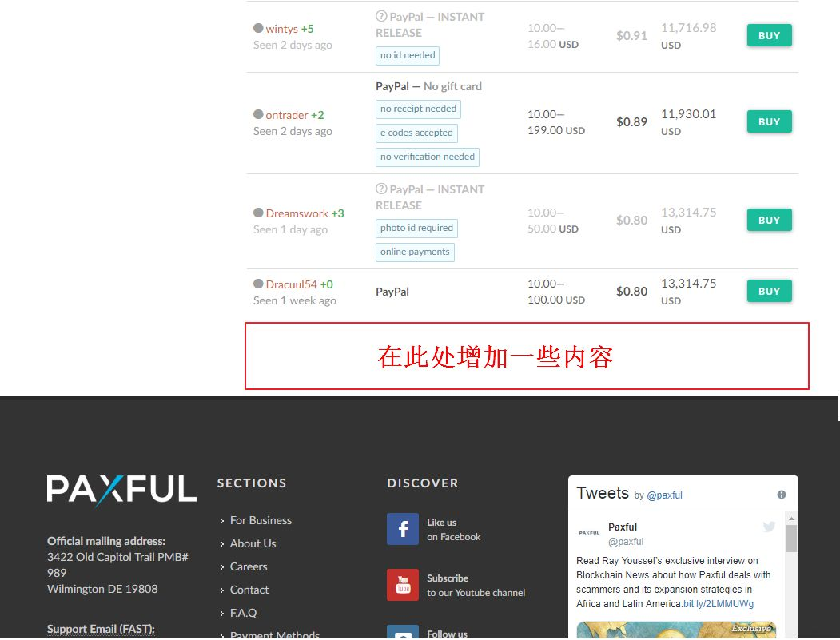The image size is (840, 640).
Task: Click the info icon in the Tweets widget
Action: tap(782, 495)
